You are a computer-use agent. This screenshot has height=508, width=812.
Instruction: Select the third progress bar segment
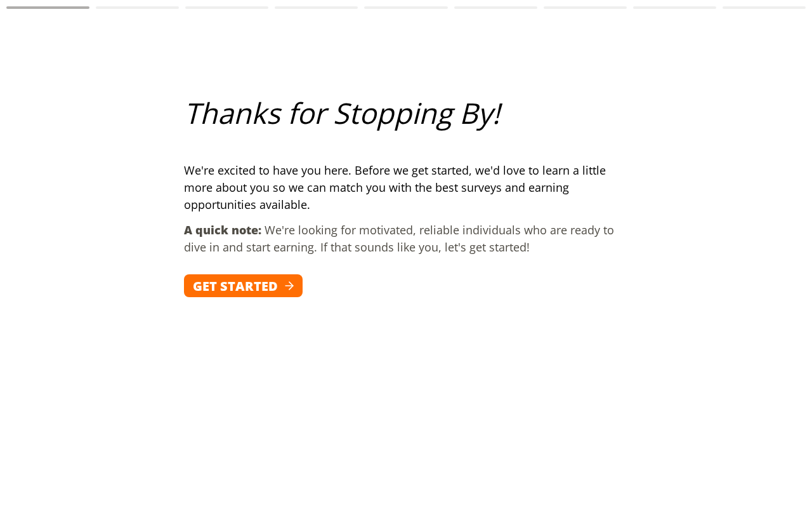point(226,8)
